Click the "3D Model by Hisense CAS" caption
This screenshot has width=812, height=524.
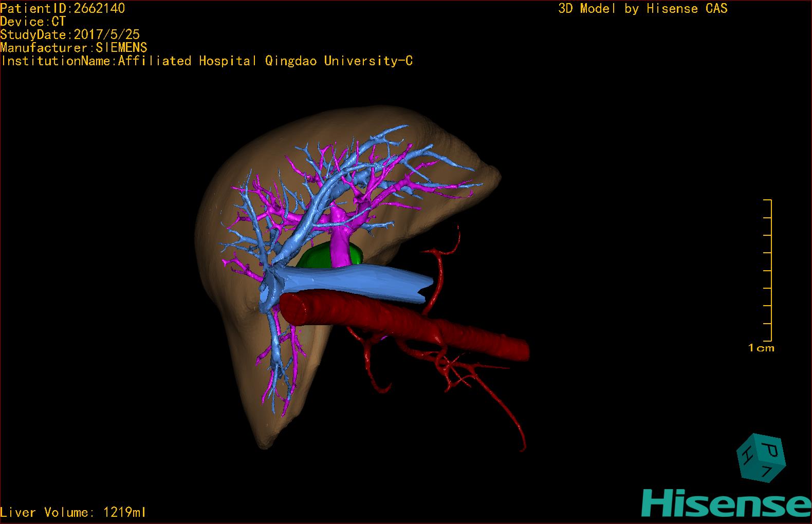click(x=643, y=9)
